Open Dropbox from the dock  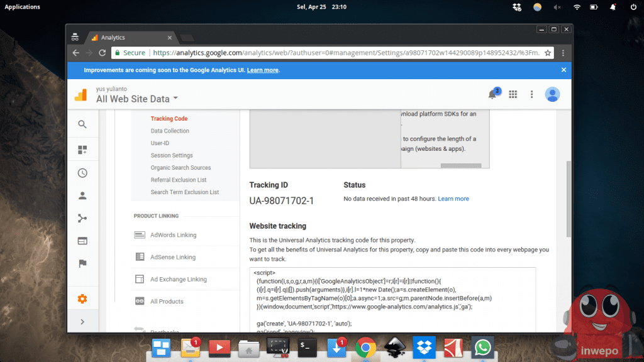(424, 348)
